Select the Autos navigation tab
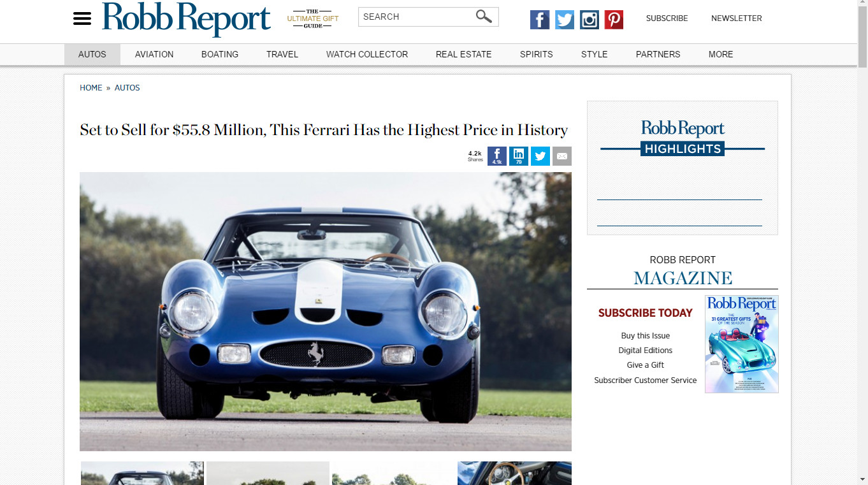 [x=92, y=54]
